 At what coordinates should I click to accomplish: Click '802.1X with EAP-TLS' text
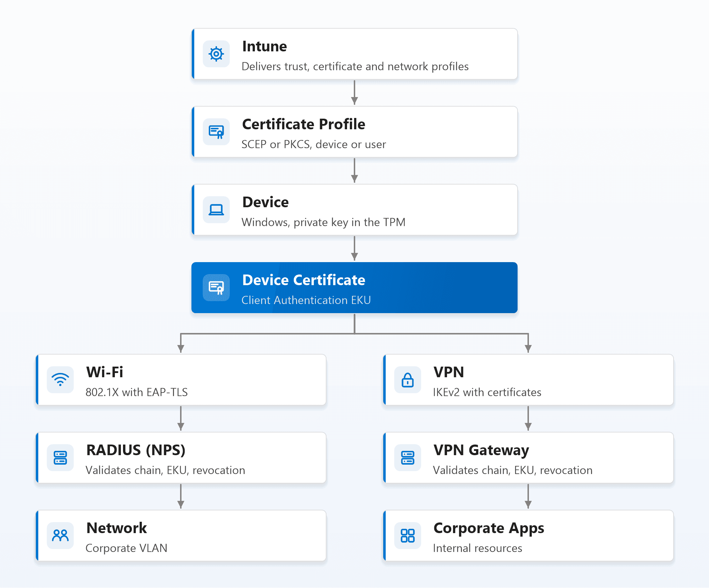(137, 392)
